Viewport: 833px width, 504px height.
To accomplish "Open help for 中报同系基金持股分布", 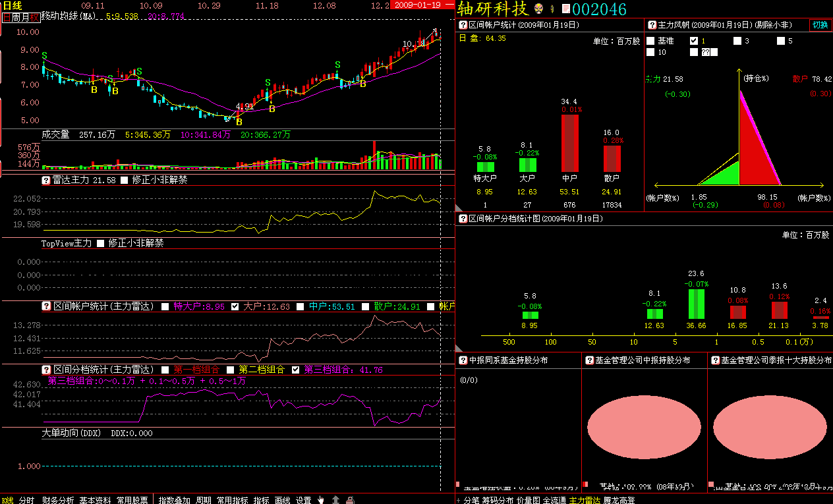I will (x=463, y=360).
